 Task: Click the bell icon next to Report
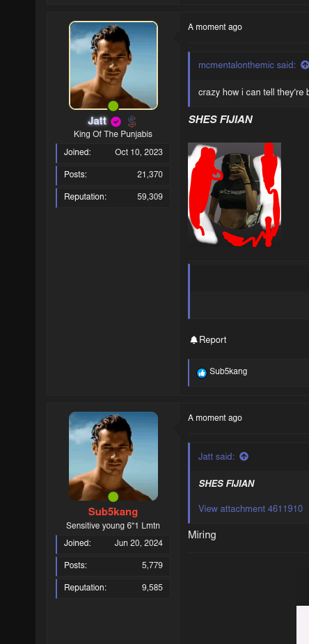194,339
